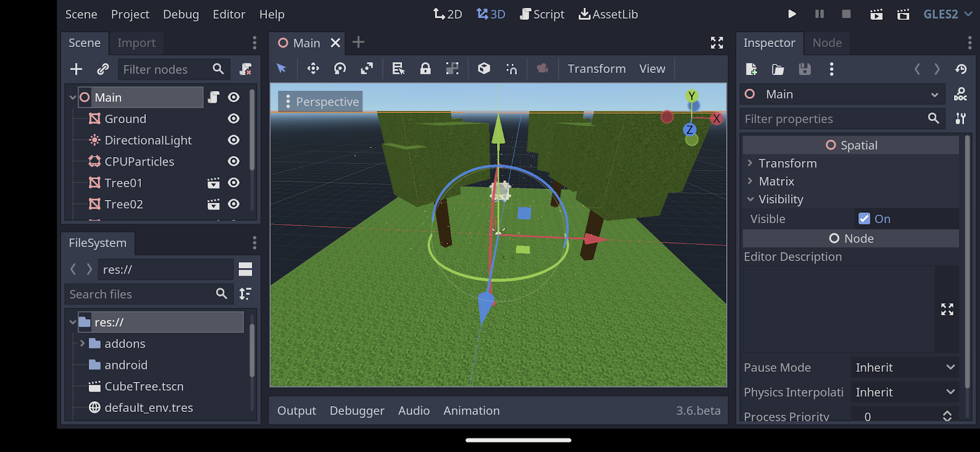
Task: Open the Debug menu
Action: pyautogui.click(x=181, y=14)
